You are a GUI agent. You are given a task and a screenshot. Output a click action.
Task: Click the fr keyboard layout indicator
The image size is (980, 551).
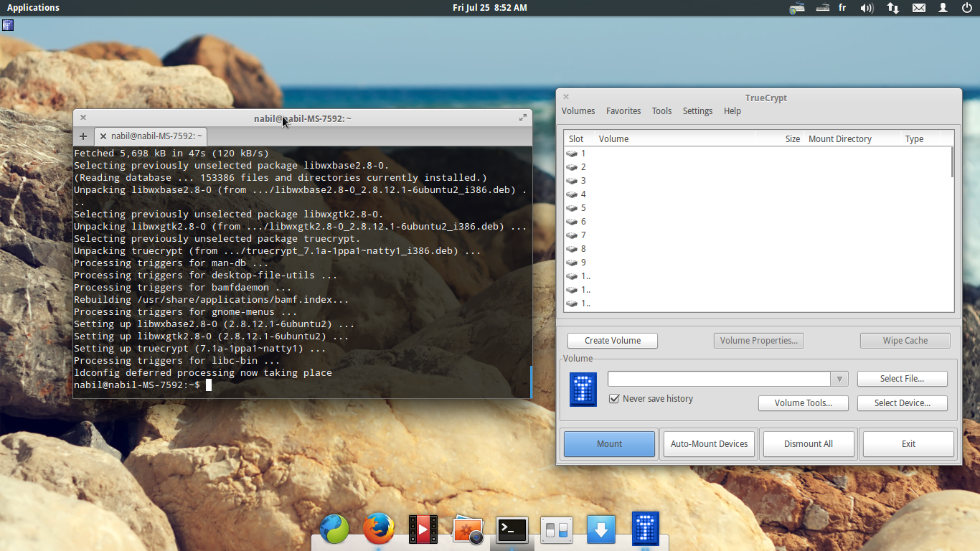click(x=842, y=8)
